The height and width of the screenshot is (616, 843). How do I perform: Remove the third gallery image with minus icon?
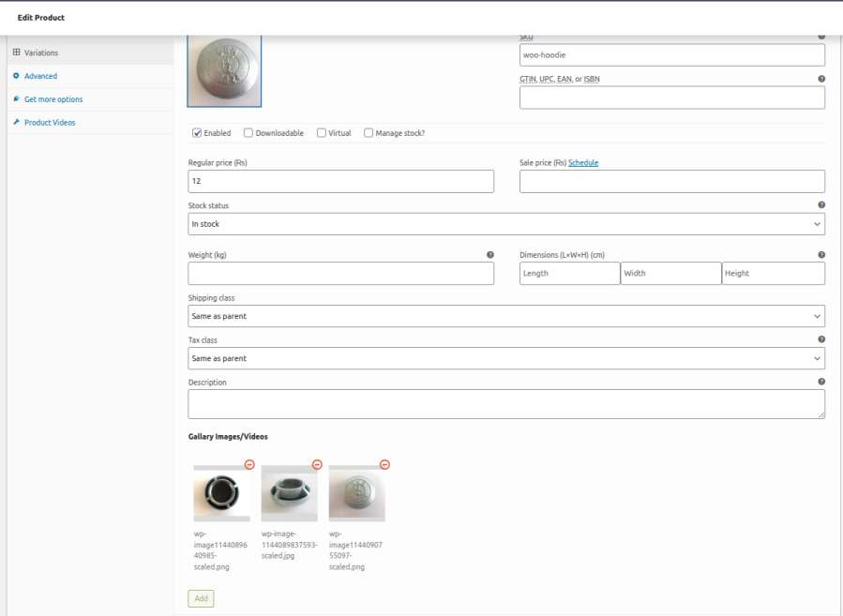point(384,465)
